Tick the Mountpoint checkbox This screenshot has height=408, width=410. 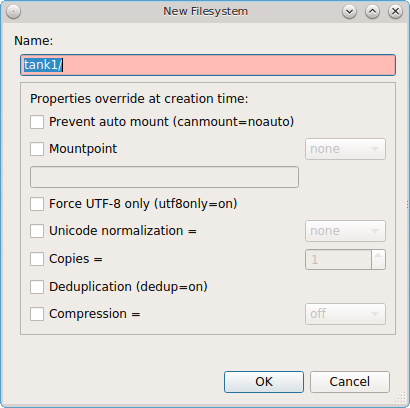coord(37,149)
